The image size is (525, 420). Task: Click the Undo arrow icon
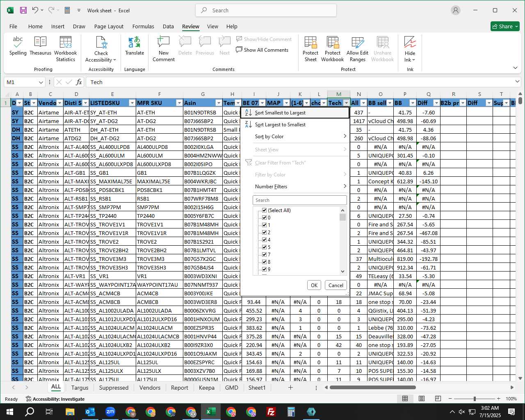coord(35,10)
